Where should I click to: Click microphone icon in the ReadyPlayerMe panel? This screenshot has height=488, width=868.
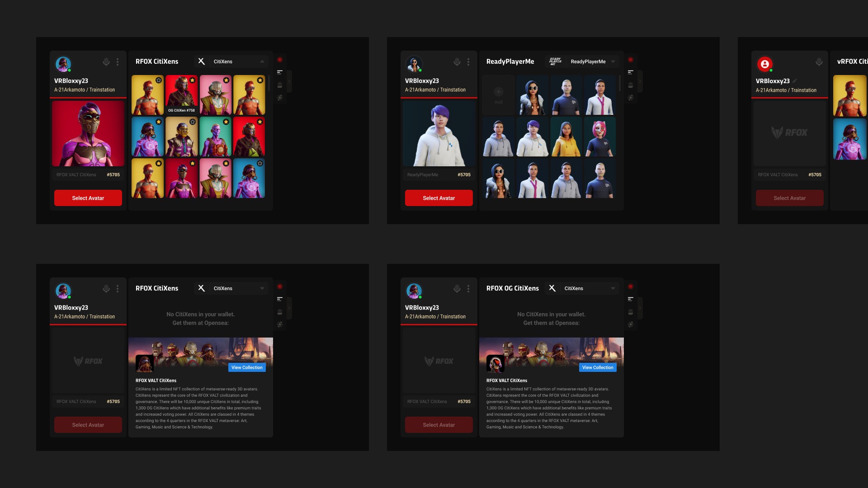click(x=457, y=62)
